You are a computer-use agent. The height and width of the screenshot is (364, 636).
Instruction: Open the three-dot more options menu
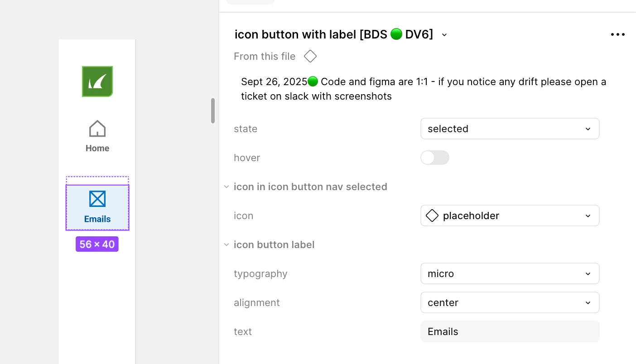[x=617, y=35]
